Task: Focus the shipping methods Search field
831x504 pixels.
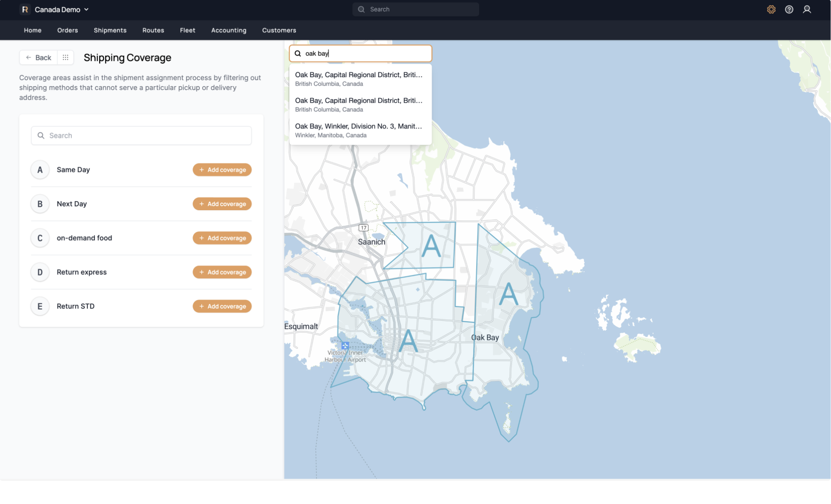Action: pyautogui.click(x=141, y=135)
